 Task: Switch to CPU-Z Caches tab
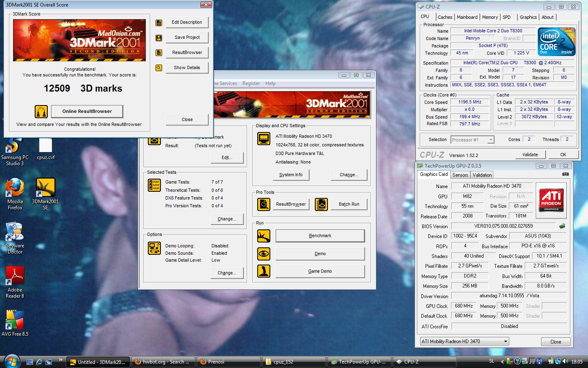click(x=445, y=17)
